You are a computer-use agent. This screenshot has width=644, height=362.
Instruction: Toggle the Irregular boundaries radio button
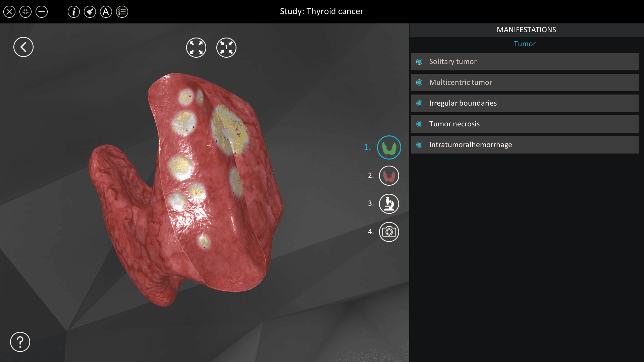419,103
